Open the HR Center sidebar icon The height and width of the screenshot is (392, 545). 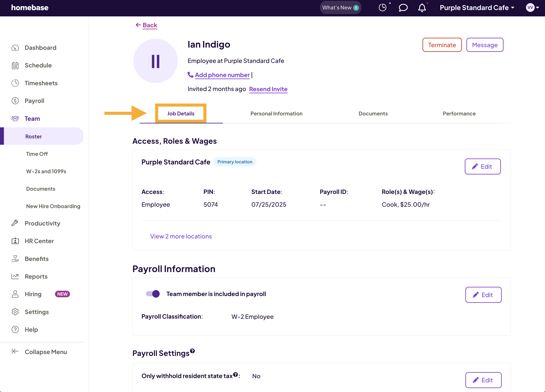(15, 241)
